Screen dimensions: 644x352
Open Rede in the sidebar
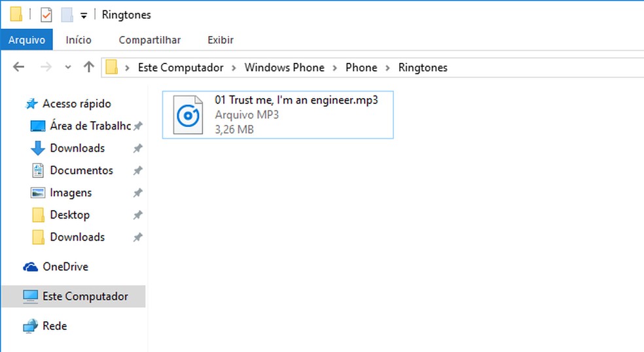pyautogui.click(x=54, y=326)
